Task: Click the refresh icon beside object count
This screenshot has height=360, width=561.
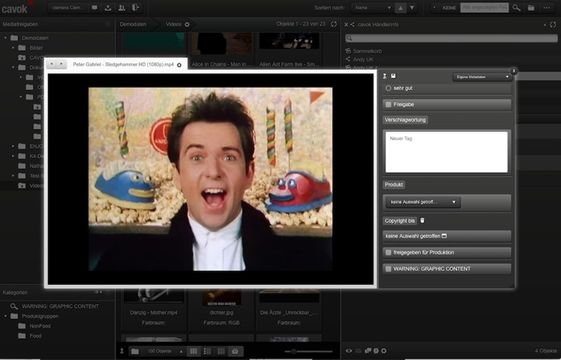Action: coord(333,24)
